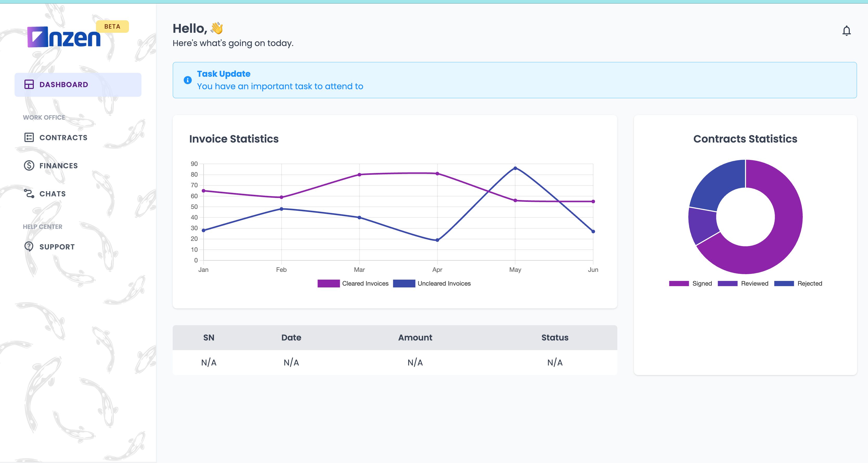Click the Amount column header
The width and height of the screenshot is (868, 463).
coord(415,338)
